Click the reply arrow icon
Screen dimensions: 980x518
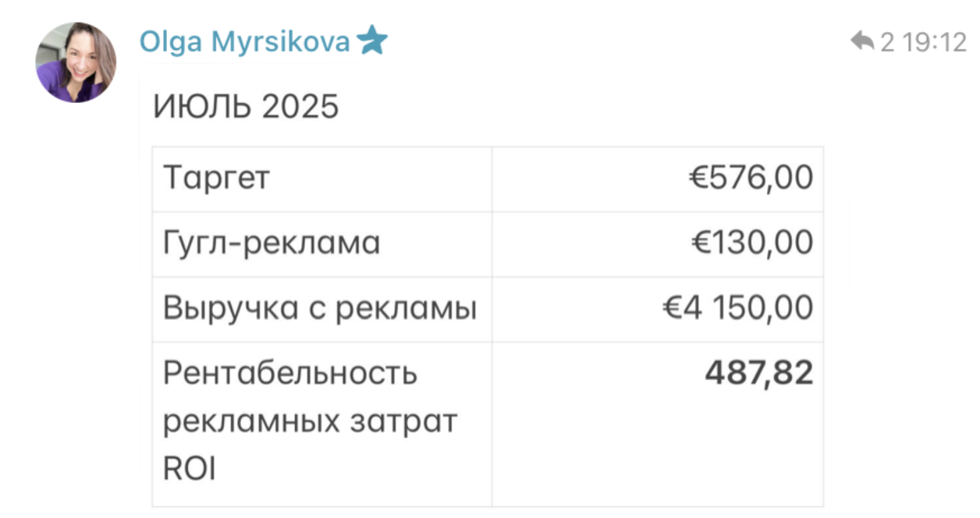point(861,41)
